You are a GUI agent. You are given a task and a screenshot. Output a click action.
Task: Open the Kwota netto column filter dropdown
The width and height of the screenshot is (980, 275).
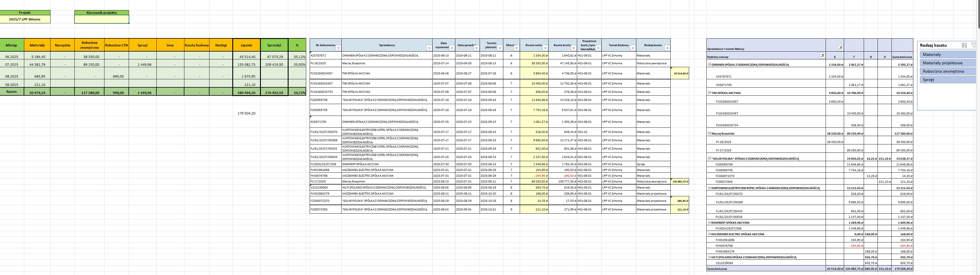545,48
